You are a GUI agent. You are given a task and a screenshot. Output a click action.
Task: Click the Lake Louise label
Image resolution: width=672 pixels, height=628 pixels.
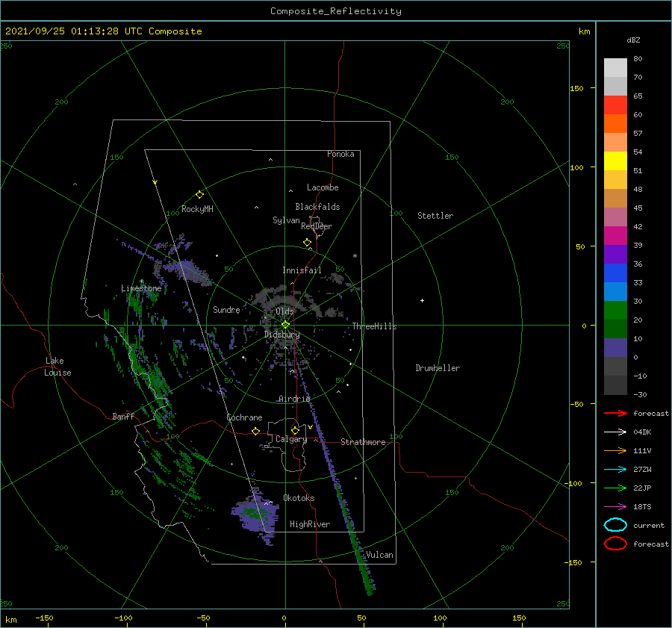57,367
